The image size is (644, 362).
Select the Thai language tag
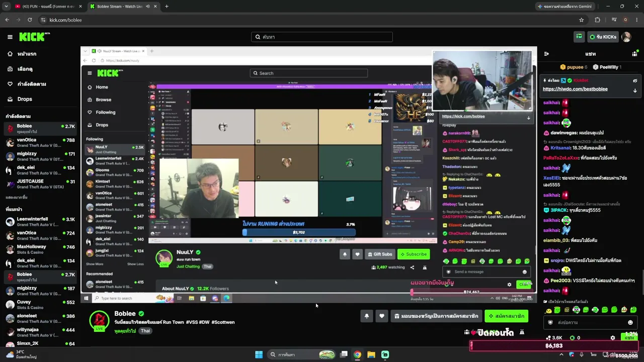145,331
